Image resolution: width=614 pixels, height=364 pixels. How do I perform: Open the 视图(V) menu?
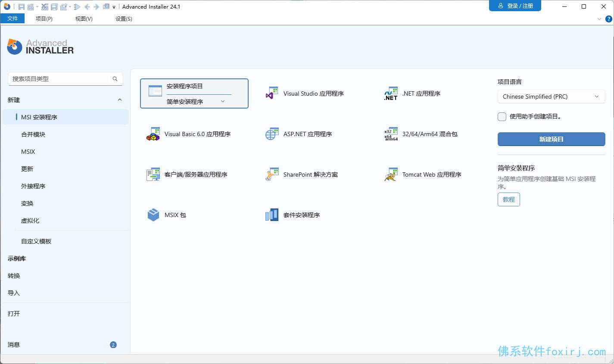[84, 19]
